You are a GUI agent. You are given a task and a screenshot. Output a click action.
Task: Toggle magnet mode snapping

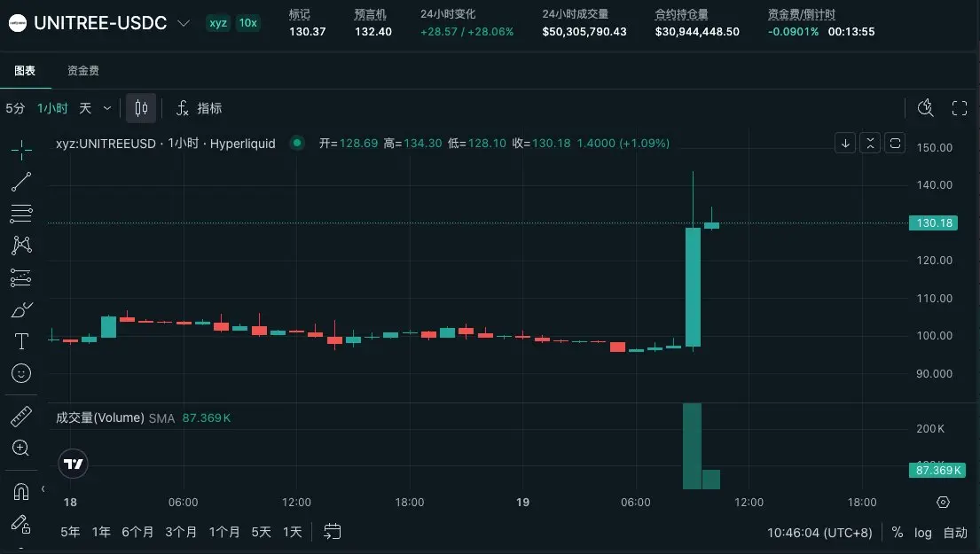point(21,492)
